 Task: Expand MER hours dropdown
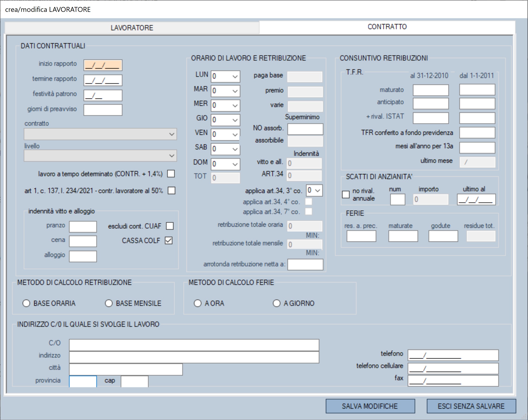pyautogui.click(x=226, y=105)
